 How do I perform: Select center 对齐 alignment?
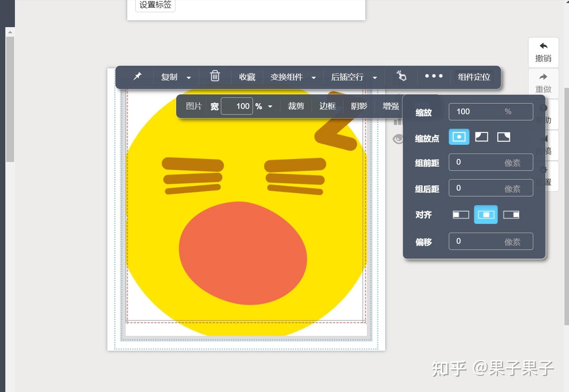[x=486, y=215]
